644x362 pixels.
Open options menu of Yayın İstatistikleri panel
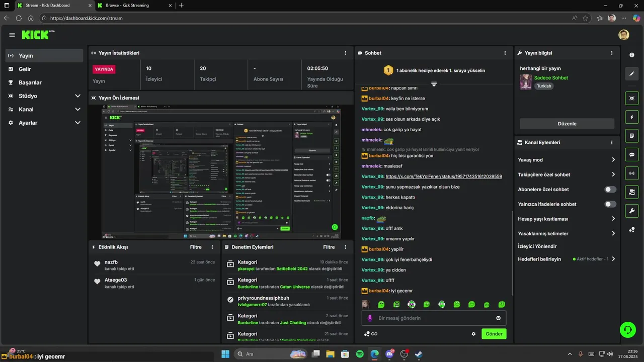[x=345, y=53]
